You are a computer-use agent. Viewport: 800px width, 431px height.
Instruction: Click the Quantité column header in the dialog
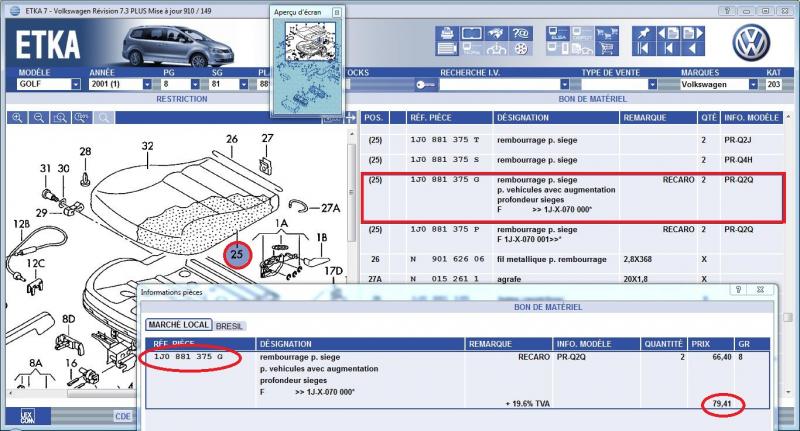point(663,344)
